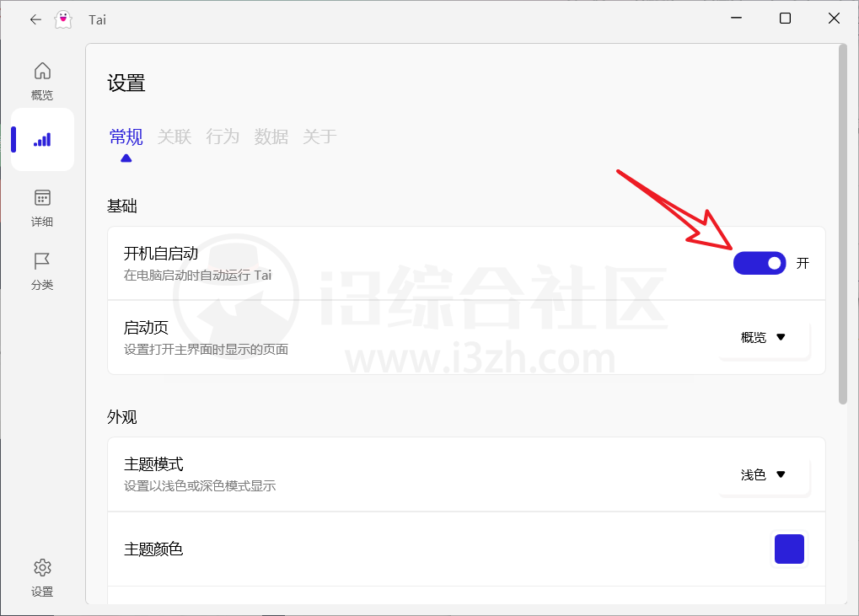Switch to the 行为 tab
This screenshot has height=616, width=859.
coord(223,137)
